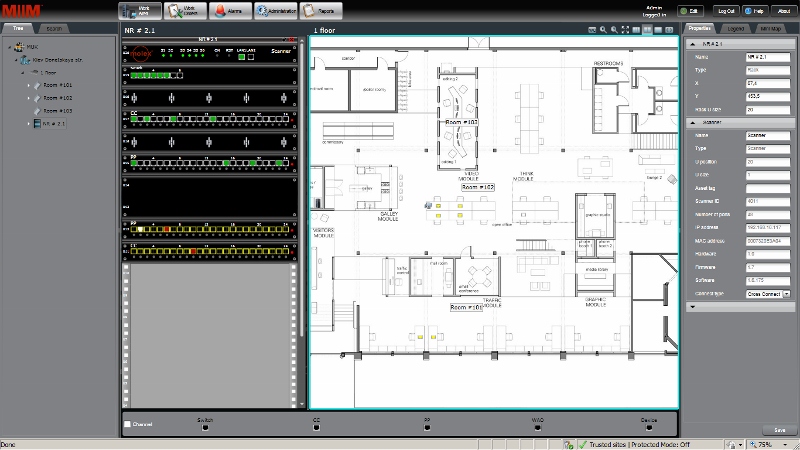This screenshot has width=800, height=450.
Task: Expand the bottom collapsed properties section
Action: pyautogui.click(x=693, y=307)
